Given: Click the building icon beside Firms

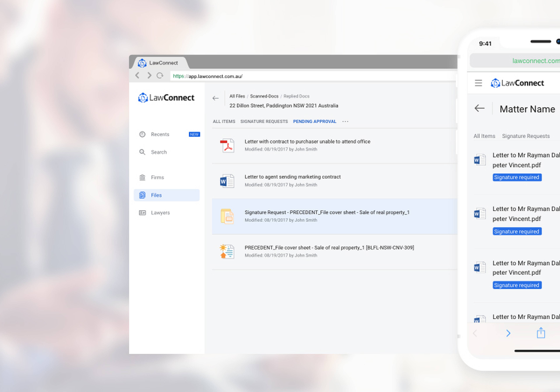Looking at the screenshot, I should [142, 177].
